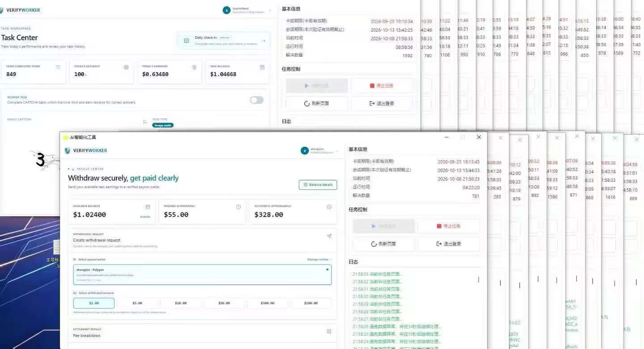Click the Tasks Completed Today card icon
644x349 pixels.
point(58,67)
